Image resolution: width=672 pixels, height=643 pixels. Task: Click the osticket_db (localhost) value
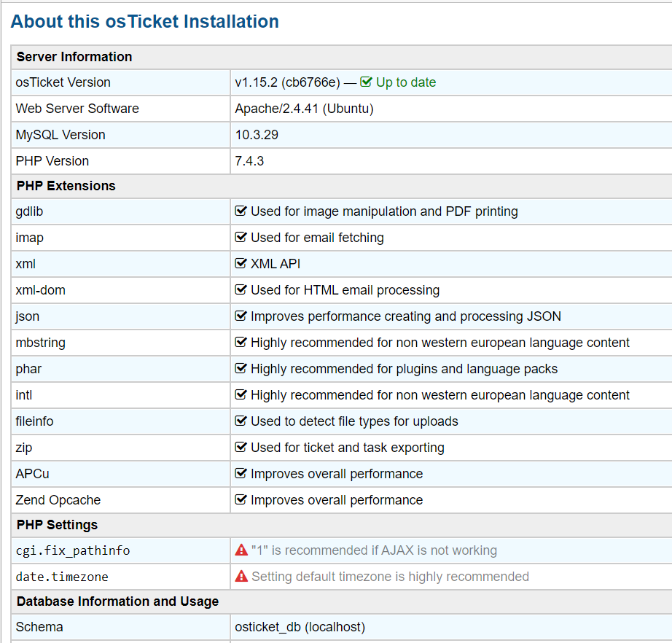coord(300,627)
